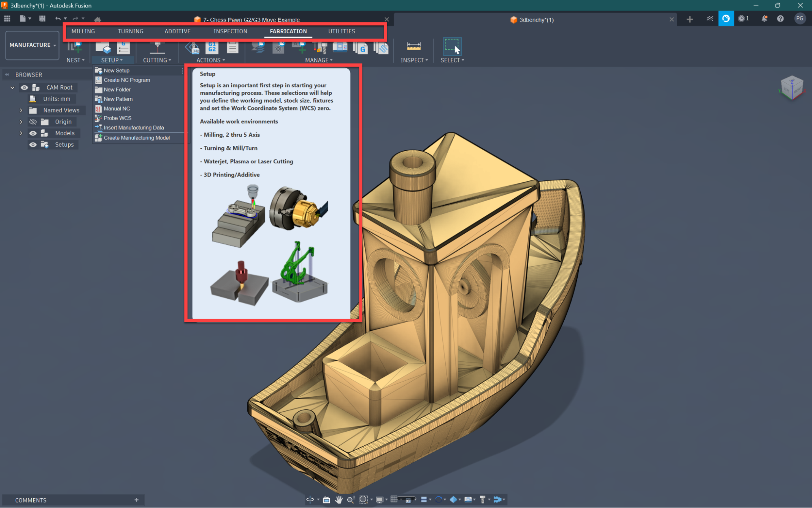Redo the last undone action
Image resolution: width=812 pixels, height=508 pixels.
75,19
